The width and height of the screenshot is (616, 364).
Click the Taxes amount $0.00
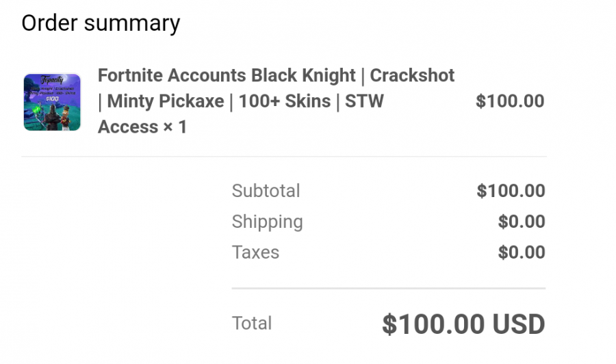pos(521,252)
